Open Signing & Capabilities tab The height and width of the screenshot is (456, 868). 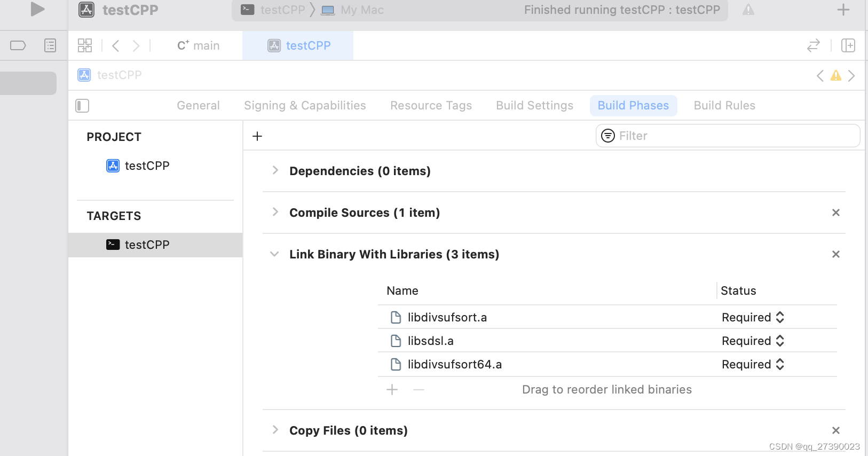click(305, 105)
